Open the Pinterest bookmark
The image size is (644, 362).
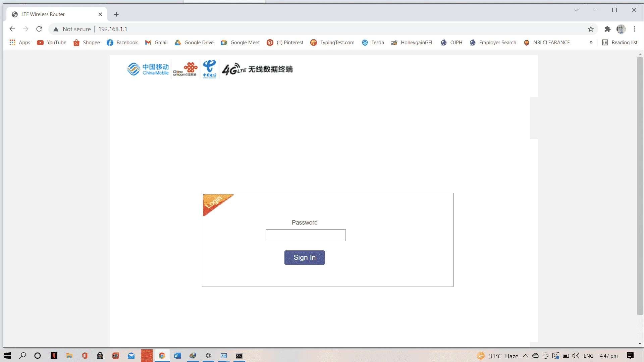pyautogui.click(x=285, y=43)
